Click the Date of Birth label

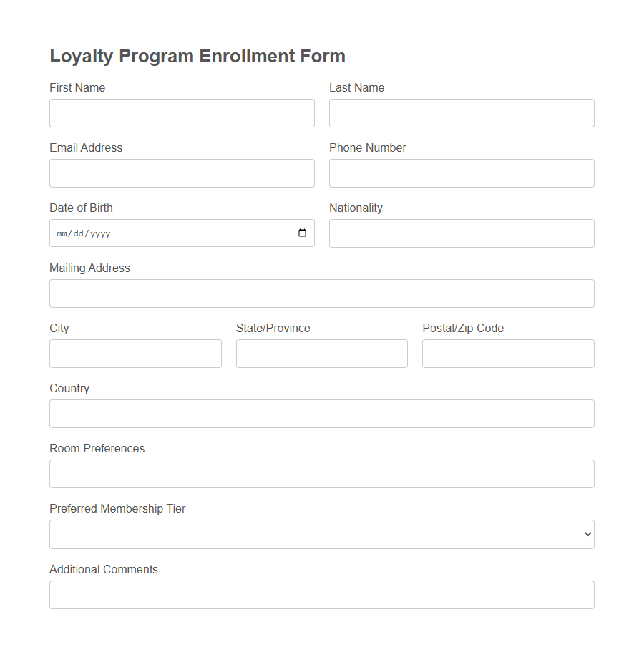point(81,208)
